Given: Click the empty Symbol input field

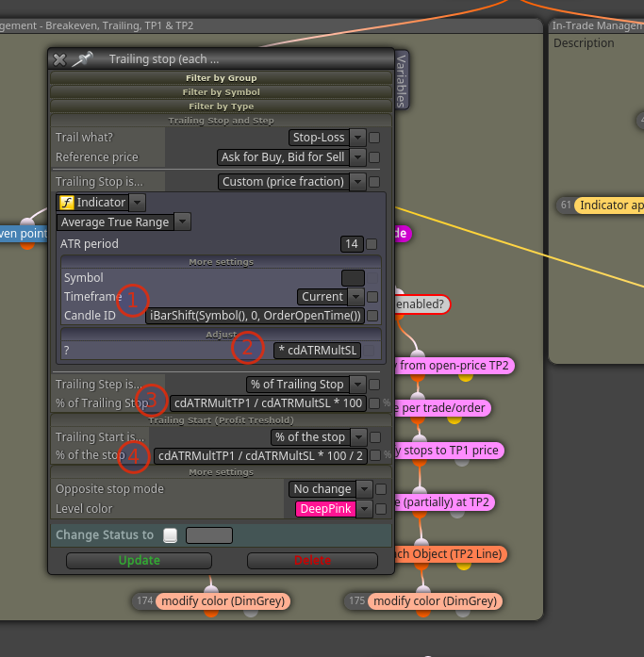Looking at the screenshot, I should tap(353, 278).
